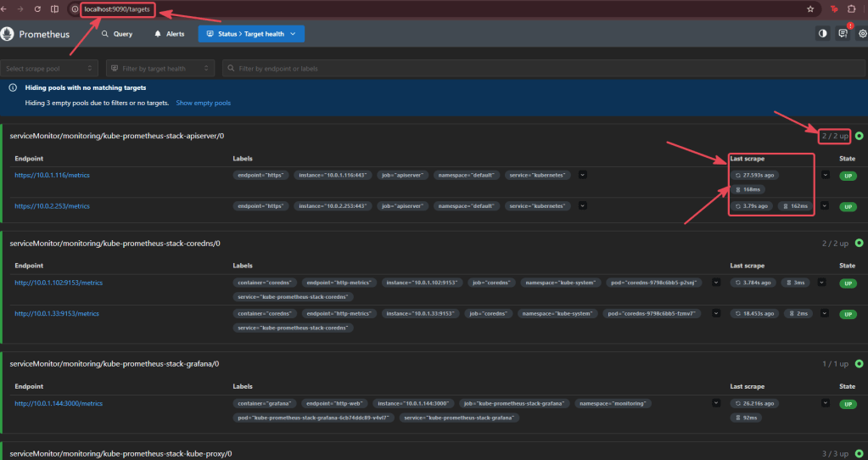Viewport: 868px width, 460px height.
Task: Open endpoint https://10.0.2.253/metrics
Action: (x=52, y=206)
